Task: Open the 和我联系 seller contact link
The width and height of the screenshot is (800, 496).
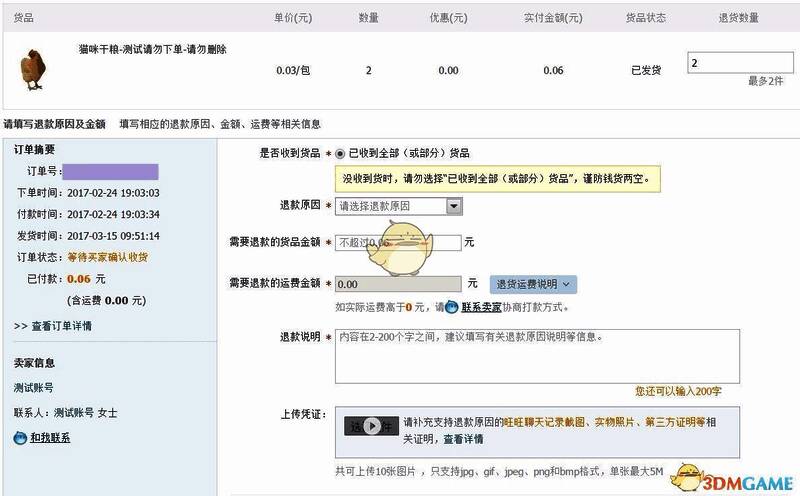Action: (50, 438)
